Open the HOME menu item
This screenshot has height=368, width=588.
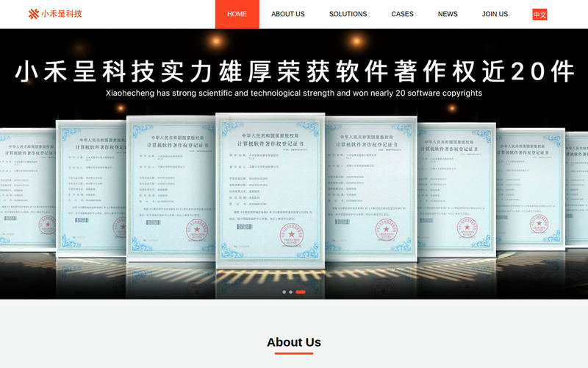[237, 14]
